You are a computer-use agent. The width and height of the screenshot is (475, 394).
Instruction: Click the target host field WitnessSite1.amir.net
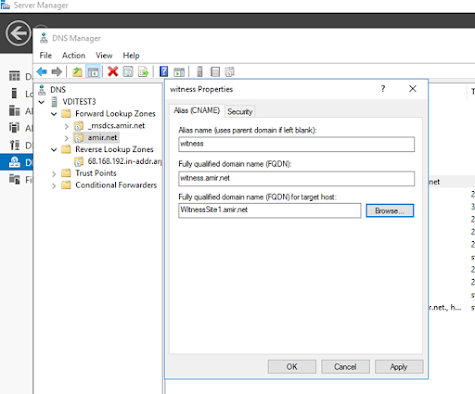pos(270,210)
